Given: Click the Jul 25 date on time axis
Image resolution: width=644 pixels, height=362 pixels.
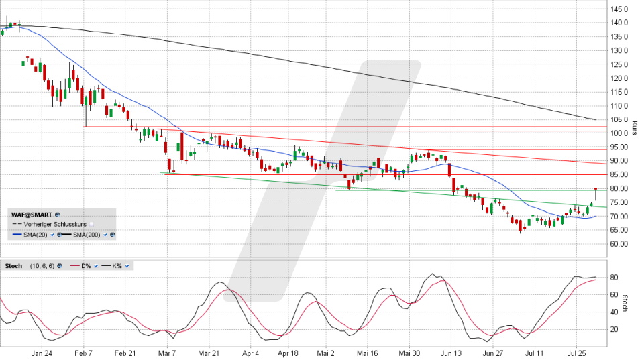Looking at the screenshot, I should (578, 351).
